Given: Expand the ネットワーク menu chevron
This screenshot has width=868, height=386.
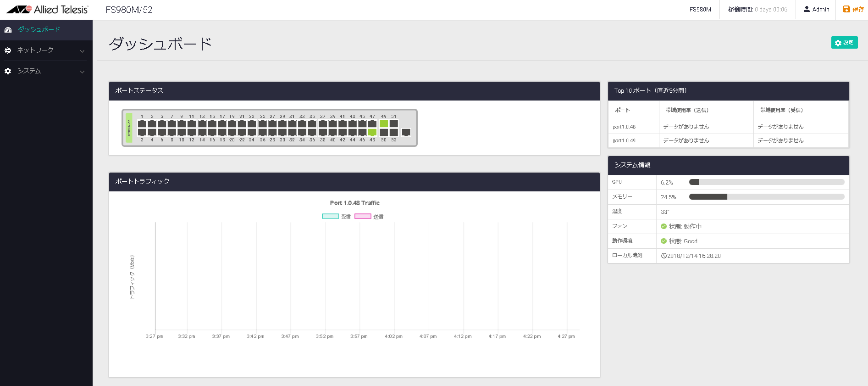Looking at the screenshot, I should [83, 51].
